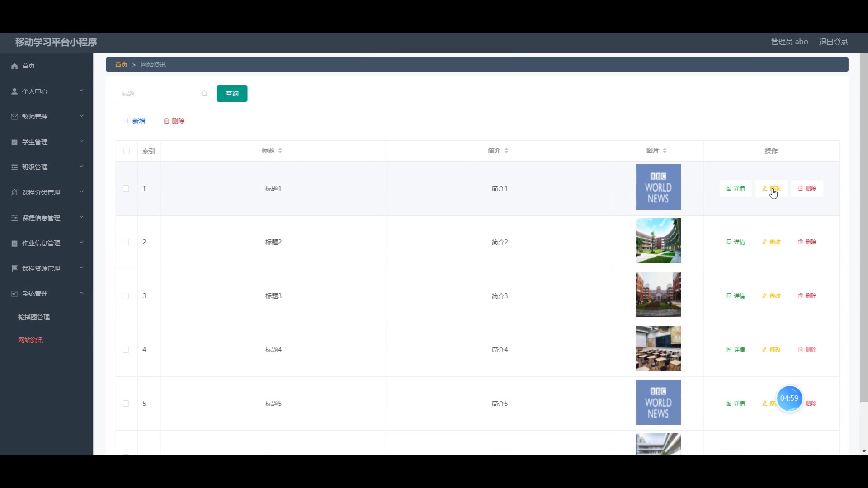Click the 作业信息管理 clipboard icon
This screenshot has height=488, width=868.
point(14,243)
